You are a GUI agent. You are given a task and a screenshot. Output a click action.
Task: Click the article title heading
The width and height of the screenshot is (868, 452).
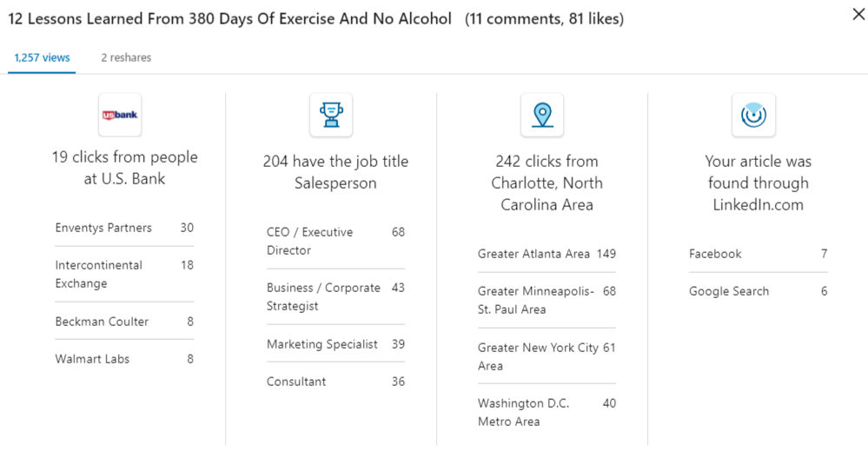click(229, 18)
